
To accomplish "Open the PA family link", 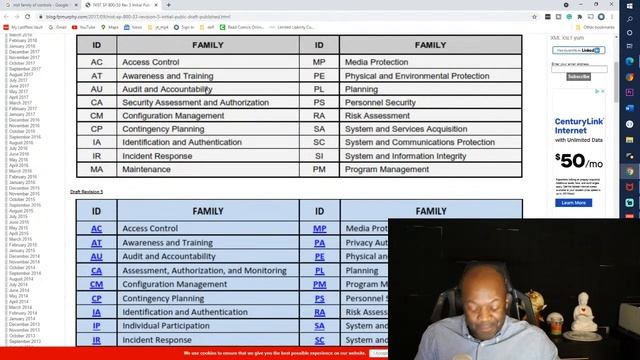I will 320,243.
